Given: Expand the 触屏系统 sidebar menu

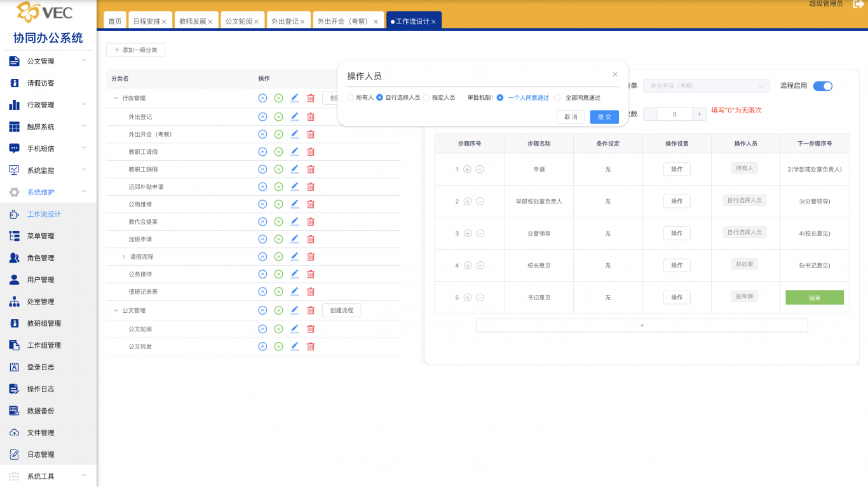Looking at the screenshot, I should [x=84, y=127].
